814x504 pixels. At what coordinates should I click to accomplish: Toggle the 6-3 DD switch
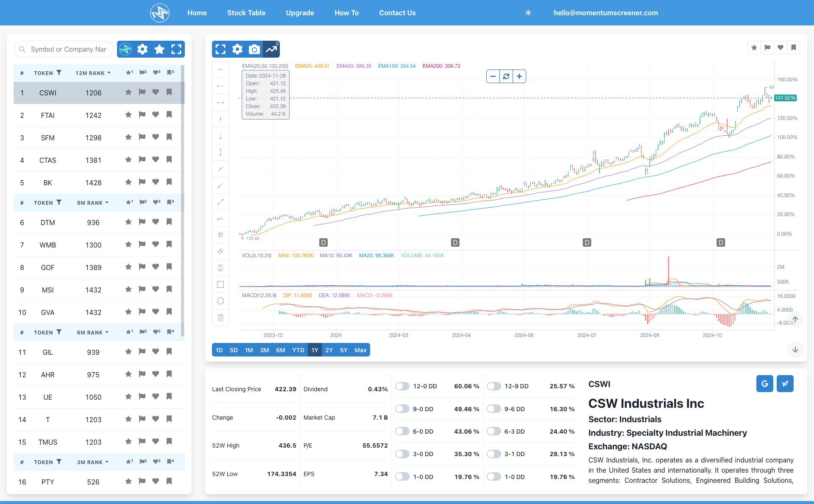point(494,431)
